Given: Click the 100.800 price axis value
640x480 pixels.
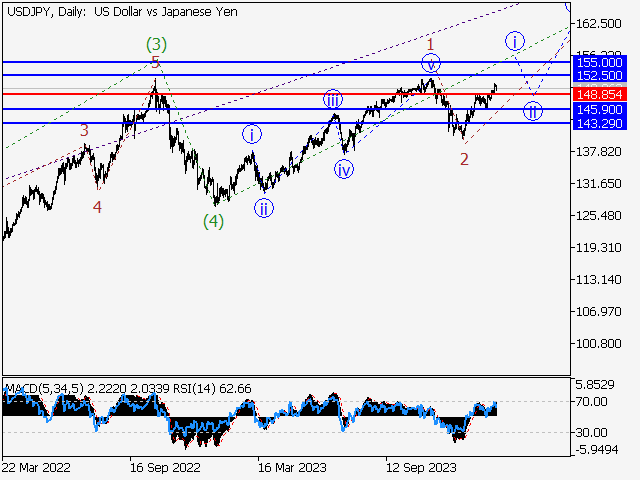Looking at the screenshot, I should (x=598, y=344).
